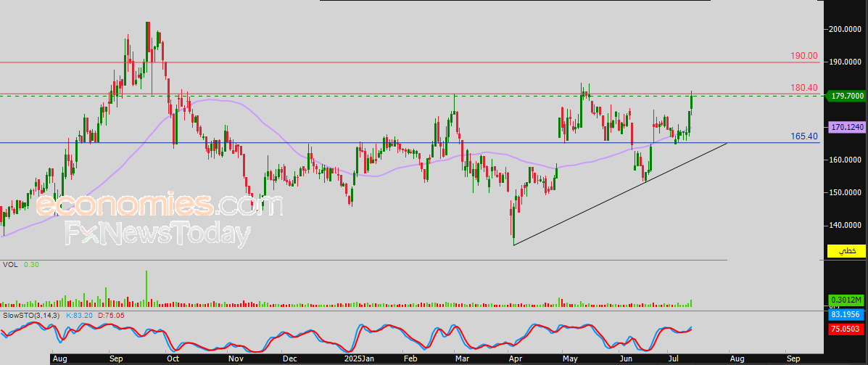The height and width of the screenshot is (365, 868).
Task: Click the Oct date axis label
Action: point(174,359)
